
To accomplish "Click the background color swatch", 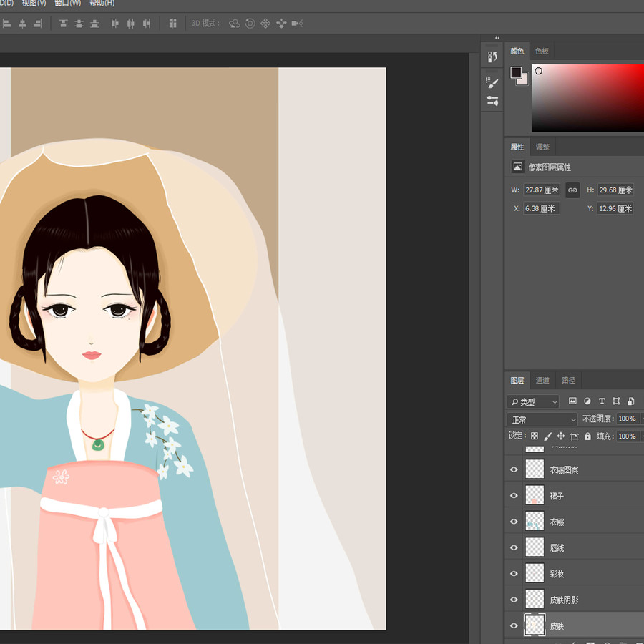I will click(x=524, y=81).
